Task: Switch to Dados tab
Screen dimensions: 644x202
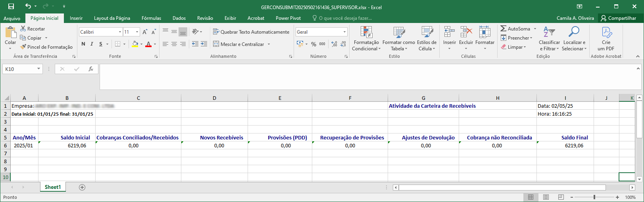Action: pos(179,18)
